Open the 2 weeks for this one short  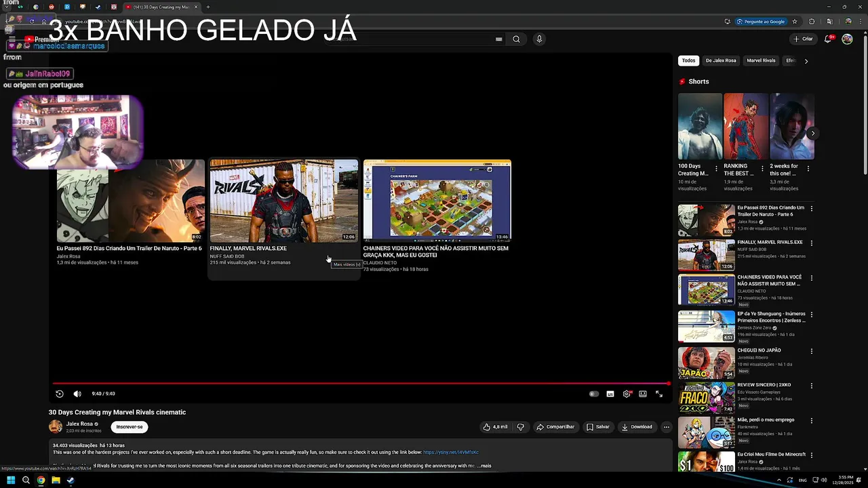[x=792, y=126]
